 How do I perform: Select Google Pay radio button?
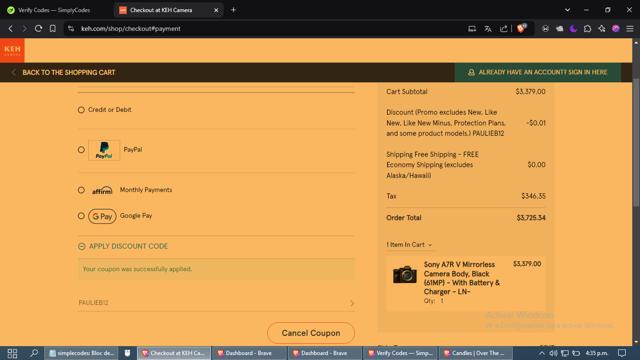coord(81,216)
